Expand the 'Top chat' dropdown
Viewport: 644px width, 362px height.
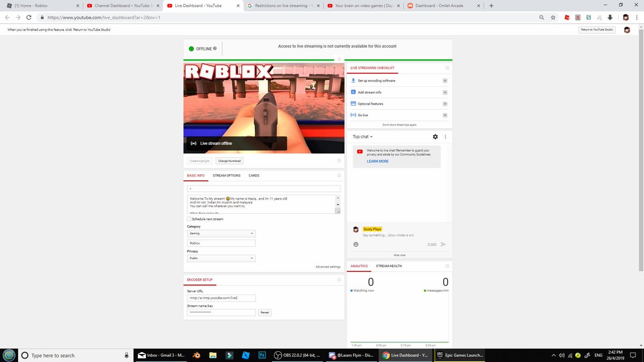(x=363, y=137)
